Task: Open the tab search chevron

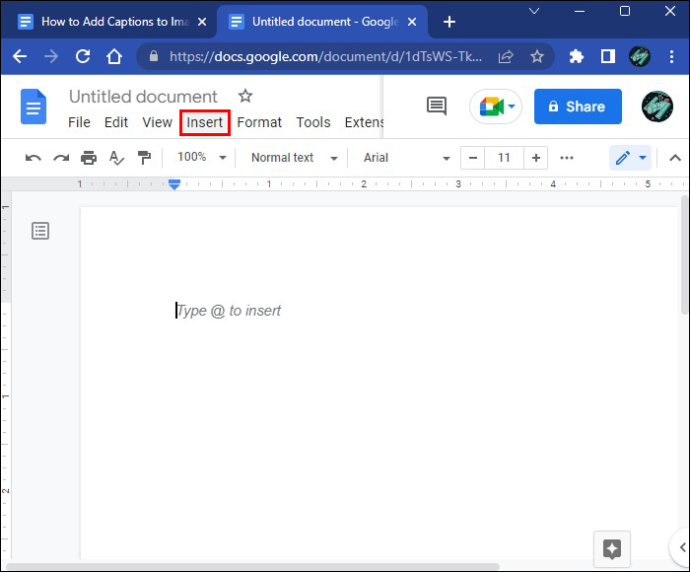Action: tap(534, 11)
